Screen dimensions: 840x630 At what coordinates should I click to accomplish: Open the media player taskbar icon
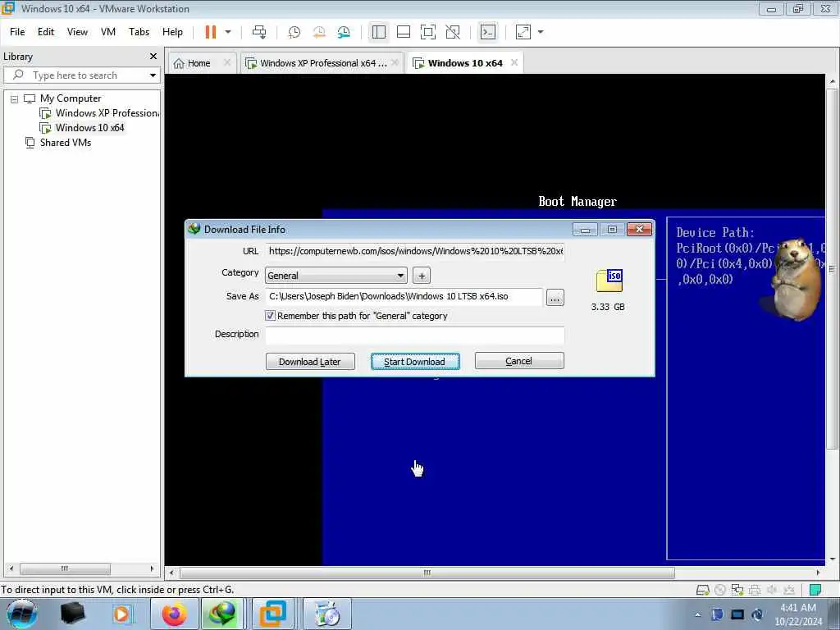(121, 614)
